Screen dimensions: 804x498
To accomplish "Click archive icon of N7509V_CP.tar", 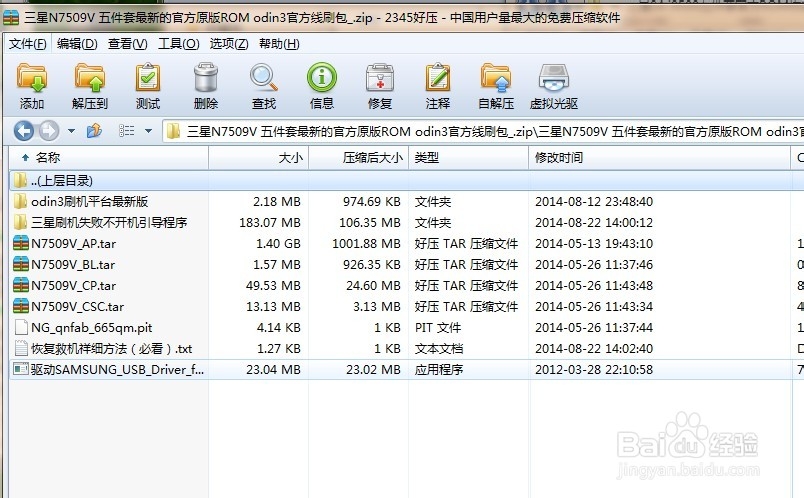I will point(21,285).
